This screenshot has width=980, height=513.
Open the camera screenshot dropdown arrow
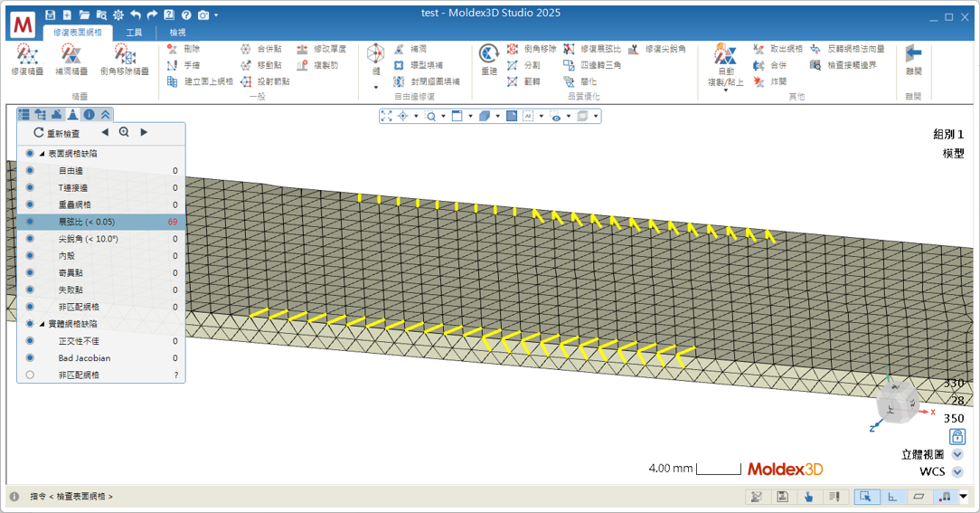[x=216, y=15]
